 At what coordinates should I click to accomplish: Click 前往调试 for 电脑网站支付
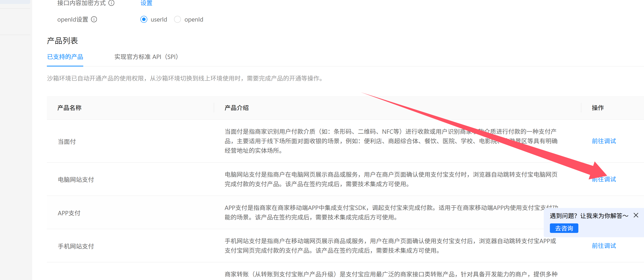click(x=604, y=179)
